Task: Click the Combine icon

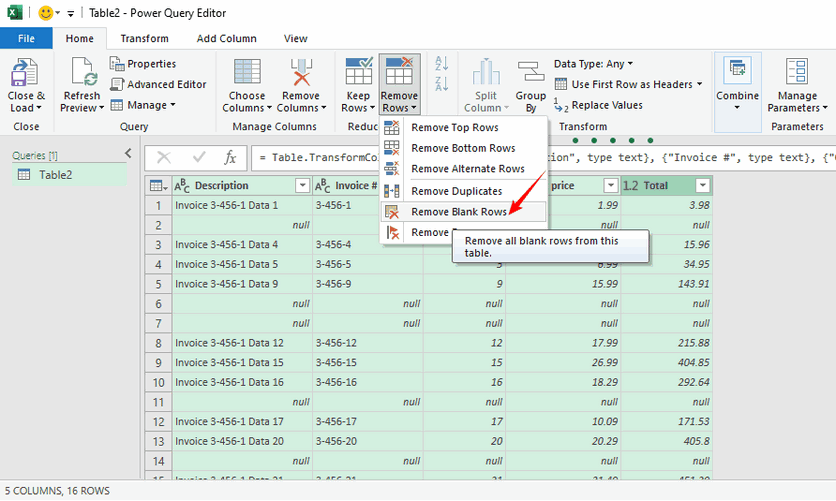Action: point(737,70)
